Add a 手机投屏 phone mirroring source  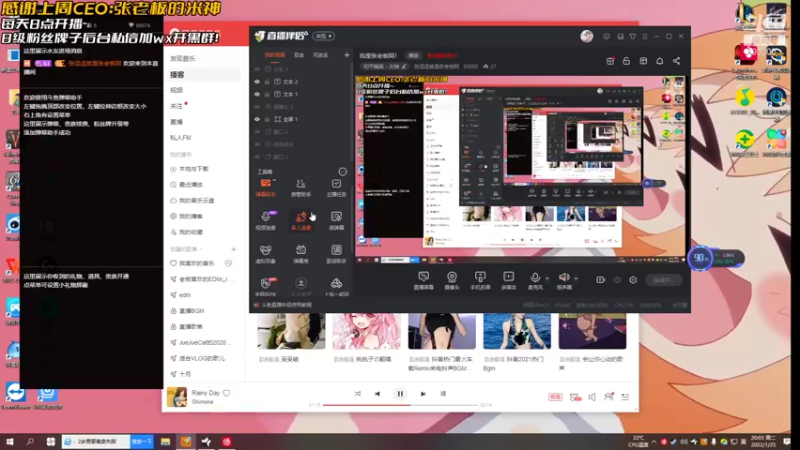click(x=480, y=280)
